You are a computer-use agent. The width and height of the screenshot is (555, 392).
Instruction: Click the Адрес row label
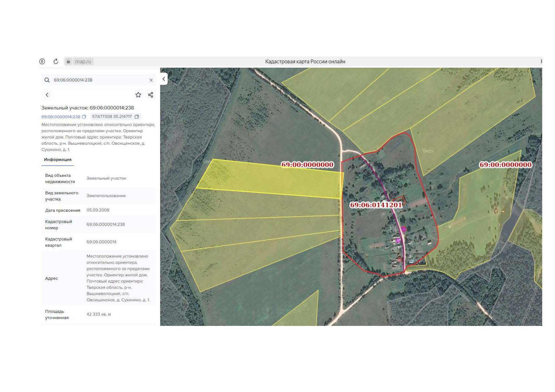[x=52, y=278]
